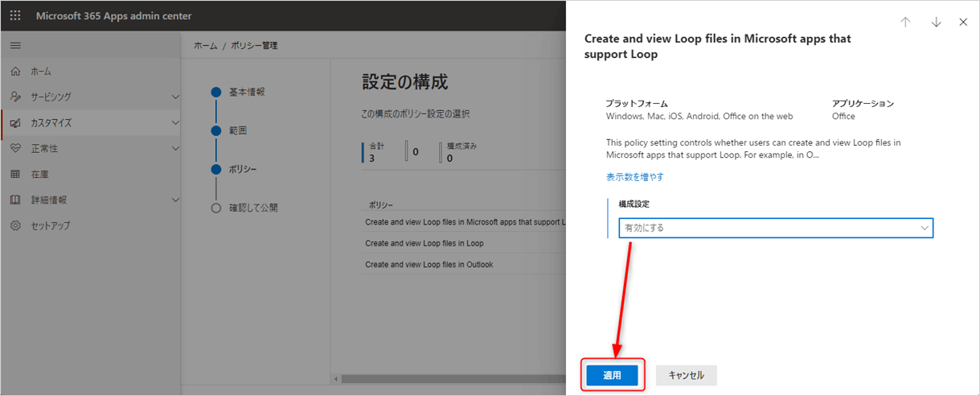The image size is (980, 396).
Task: Go to next policy with down arrow
Action: [x=936, y=23]
